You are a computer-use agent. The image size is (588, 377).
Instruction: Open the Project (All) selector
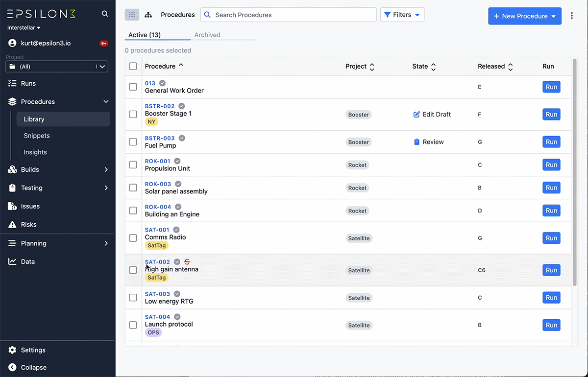point(57,67)
